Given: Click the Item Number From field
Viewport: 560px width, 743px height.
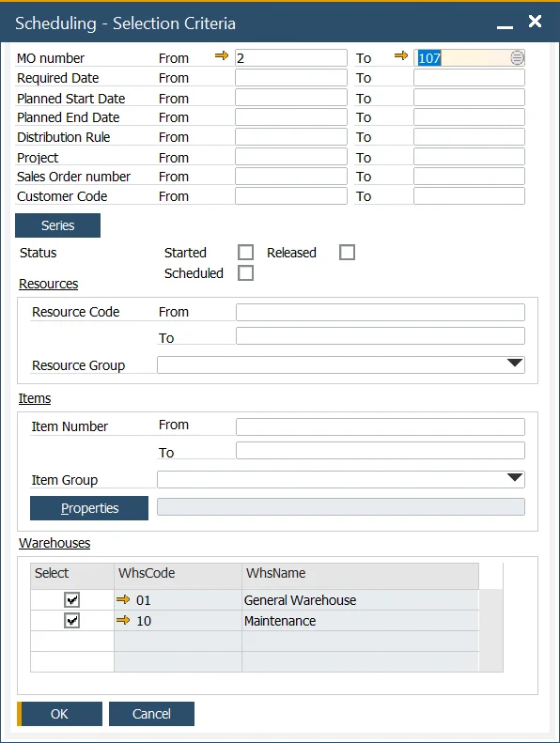Looking at the screenshot, I should coord(381,426).
